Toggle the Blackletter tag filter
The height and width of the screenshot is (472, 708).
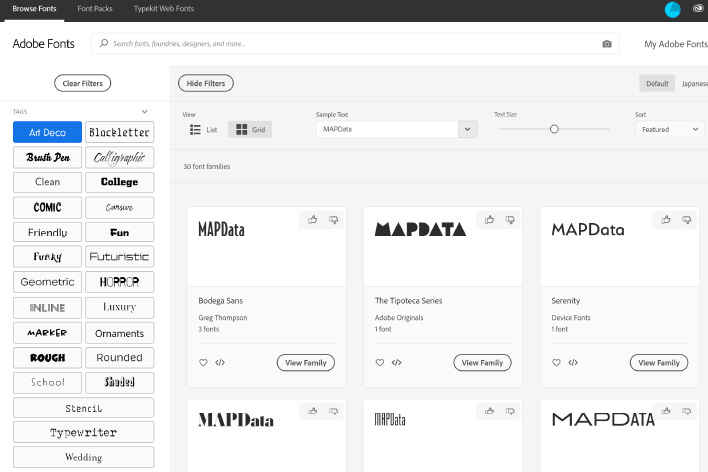(120, 132)
